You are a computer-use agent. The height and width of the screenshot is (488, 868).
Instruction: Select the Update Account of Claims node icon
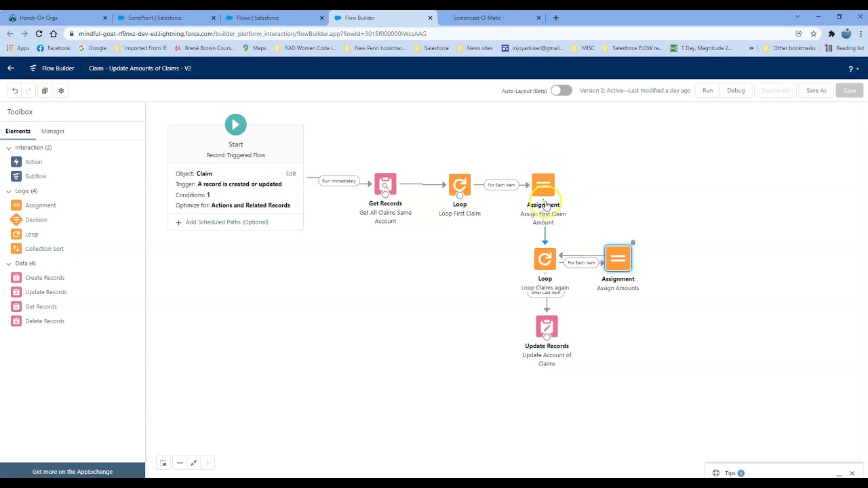(x=547, y=327)
